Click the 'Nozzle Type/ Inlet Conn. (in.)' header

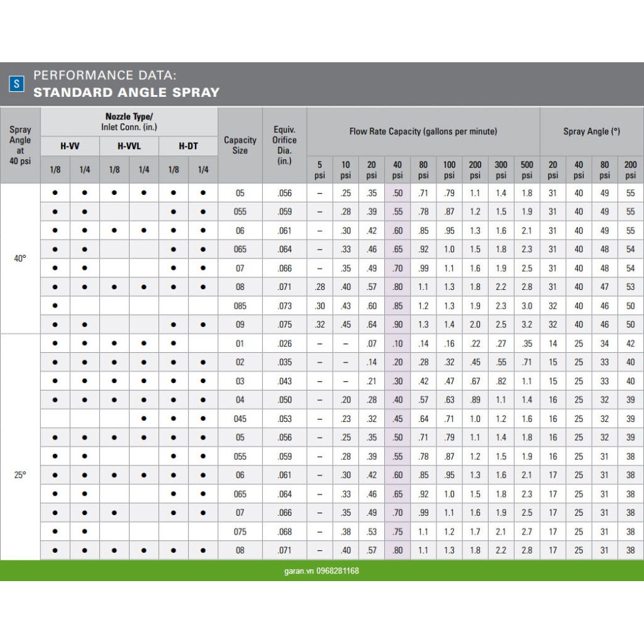[129, 122]
